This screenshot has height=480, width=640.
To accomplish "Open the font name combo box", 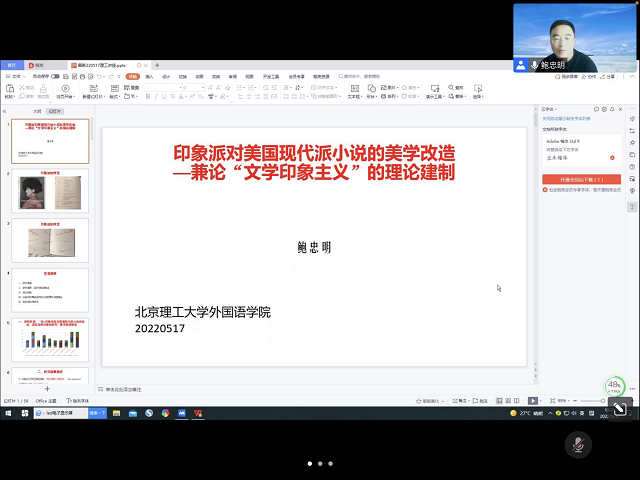I will [163, 87].
